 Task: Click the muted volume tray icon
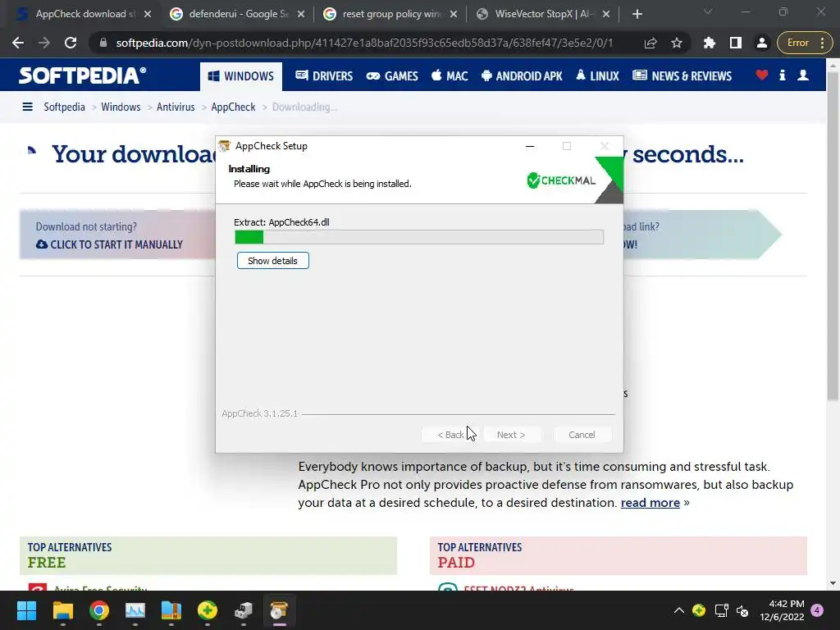tap(742, 610)
